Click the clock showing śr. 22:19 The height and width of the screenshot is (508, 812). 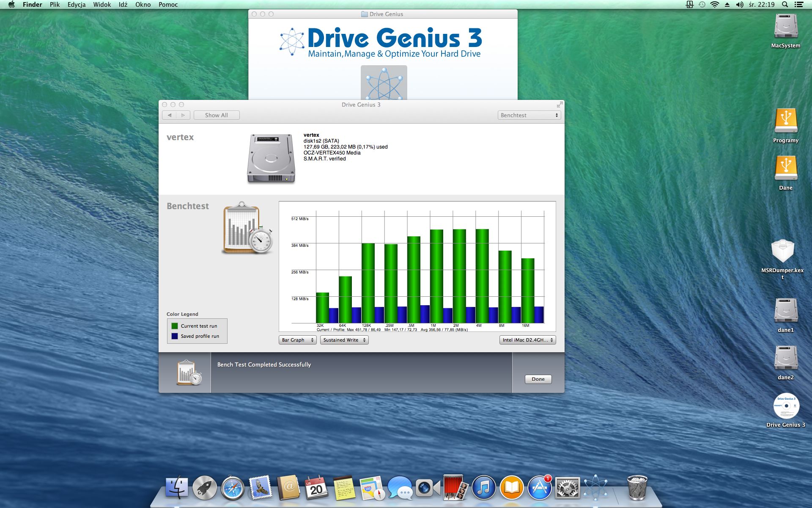tap(762, 5)
